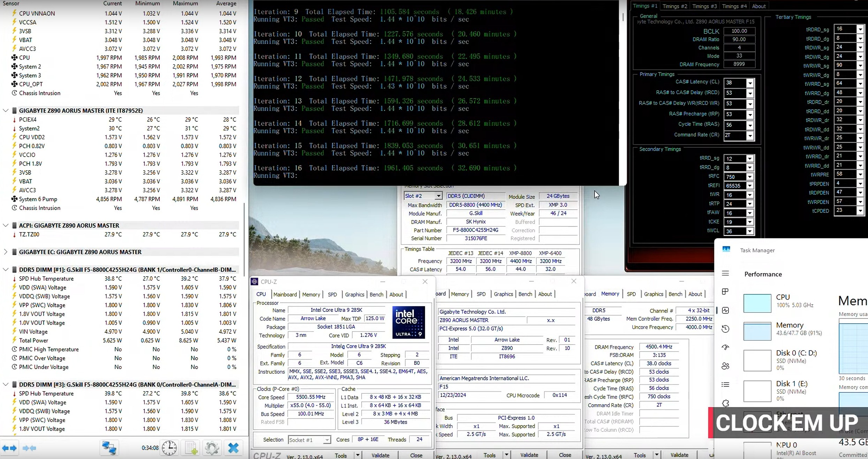This screenshot has height=459, width=868.
Task: Open Task Manager hamburger navigation menu
Action: [725, 273]
